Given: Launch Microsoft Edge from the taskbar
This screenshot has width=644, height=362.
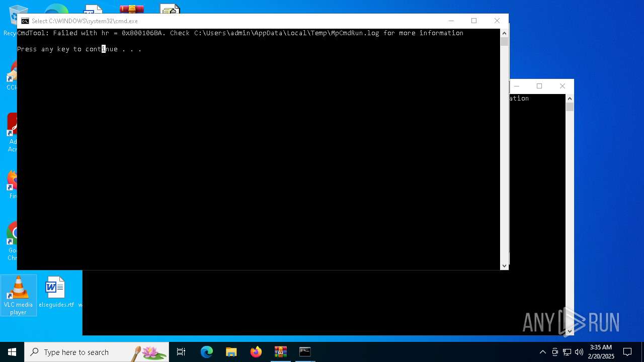Looking at the screenshot, I should point(207,352).
